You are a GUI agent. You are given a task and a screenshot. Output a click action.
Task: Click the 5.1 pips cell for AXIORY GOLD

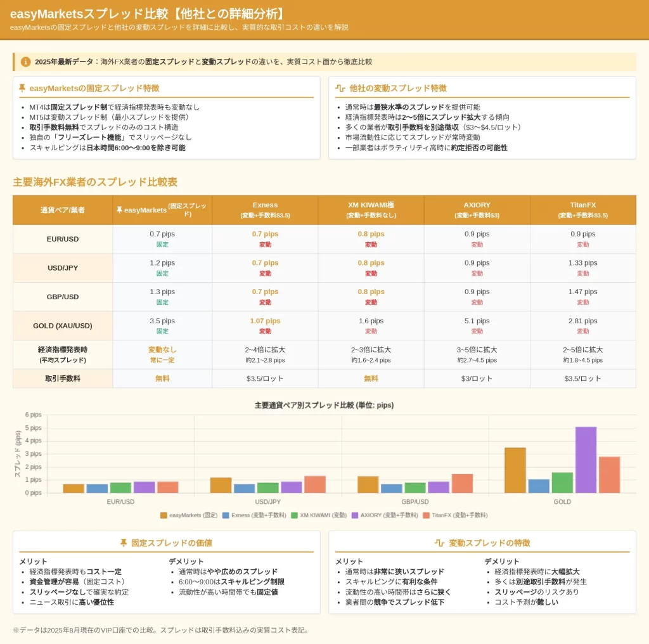(x=477, y=326)
